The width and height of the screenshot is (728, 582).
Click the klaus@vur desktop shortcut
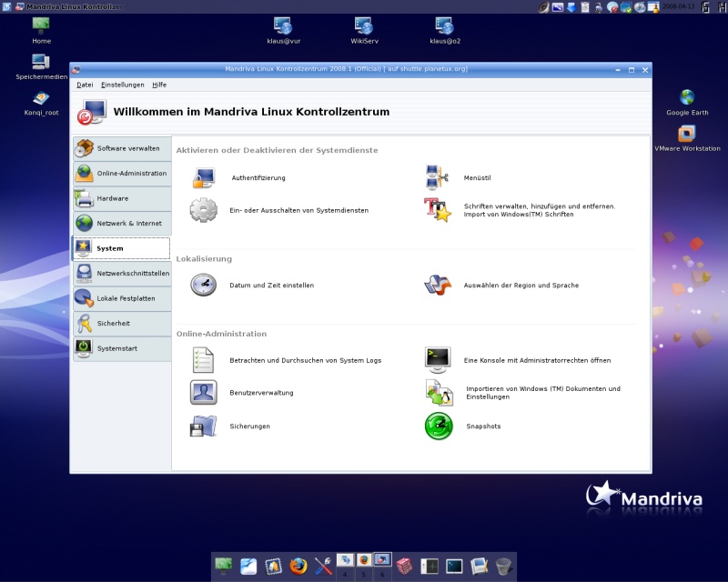[283, 31]
